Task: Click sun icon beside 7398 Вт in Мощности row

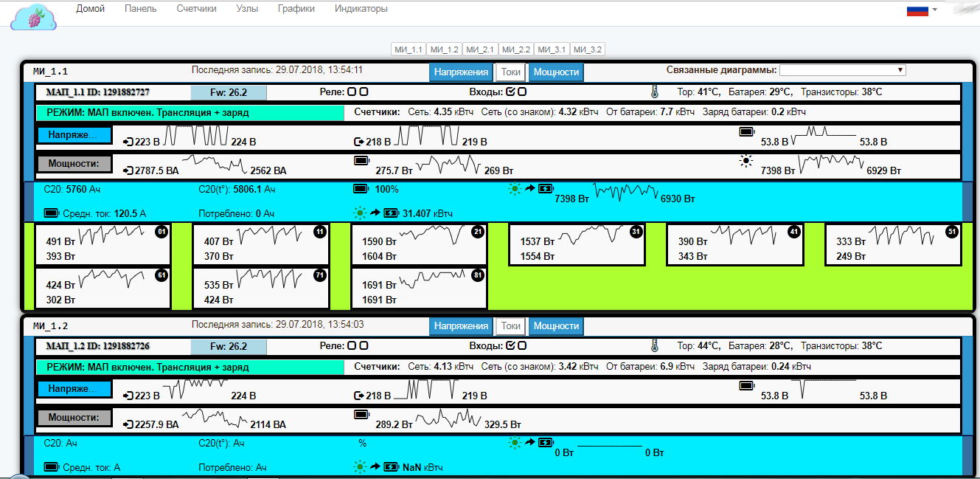Action: point(746,161)
